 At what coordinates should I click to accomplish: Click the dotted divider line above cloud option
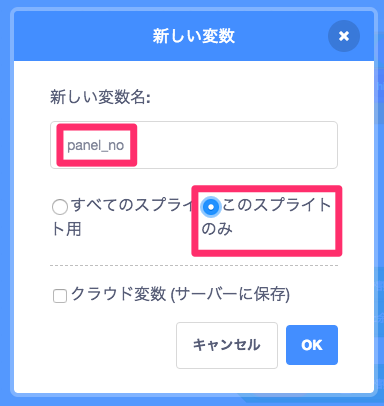coord(194,266)
